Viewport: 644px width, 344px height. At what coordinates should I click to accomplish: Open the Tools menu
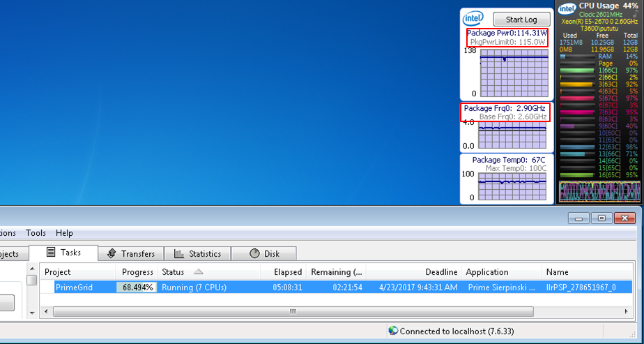(36, 233)
